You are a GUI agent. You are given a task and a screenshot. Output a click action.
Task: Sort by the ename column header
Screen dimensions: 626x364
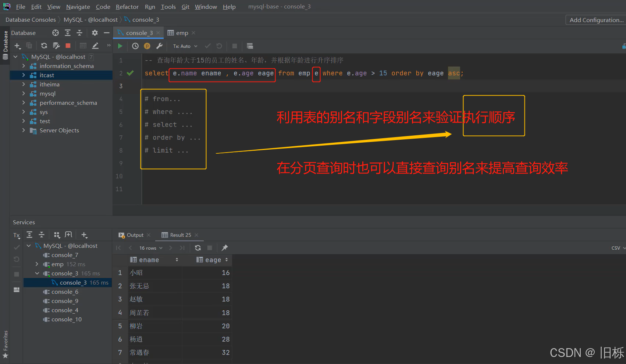pos(154,260)
